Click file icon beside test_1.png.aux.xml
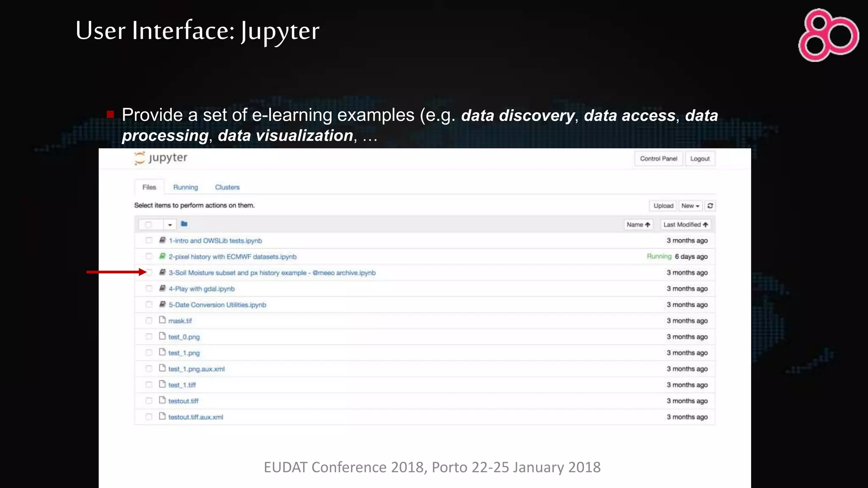The height and width of the screenshot is (488, 868). pos(162,369)
